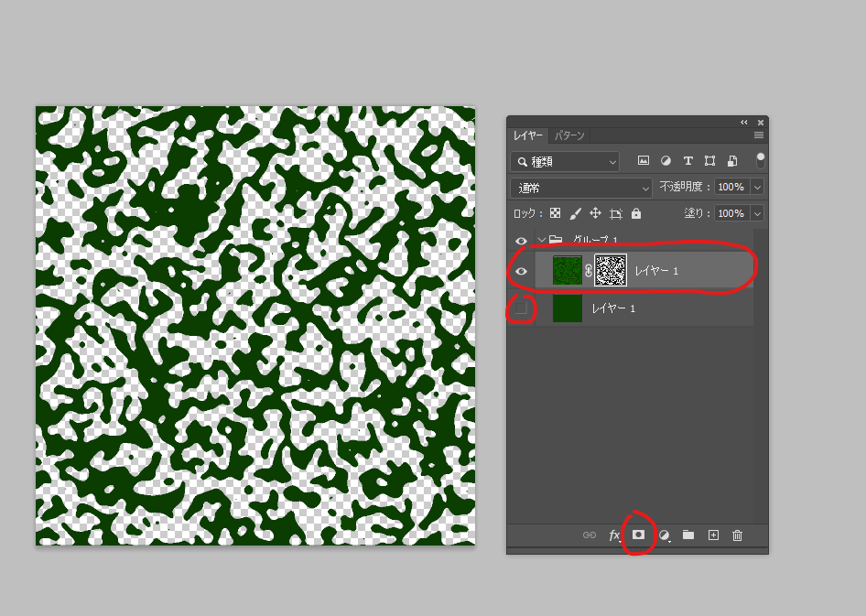
Task: Click the Add layer mask icon
Action: [639, 535]
